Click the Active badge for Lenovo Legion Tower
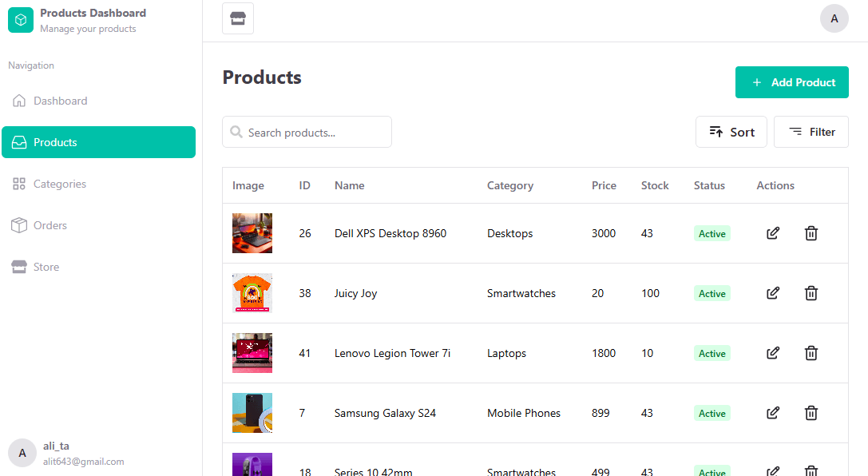The width and height of the screenshot is (868, 476). [712, 353]
